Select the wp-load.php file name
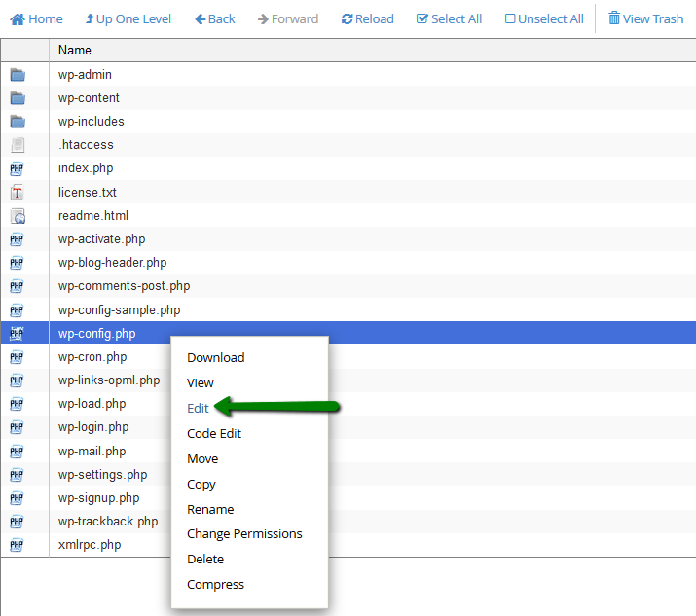This screenshot has height=616, width=696. (x=92, y=404)
